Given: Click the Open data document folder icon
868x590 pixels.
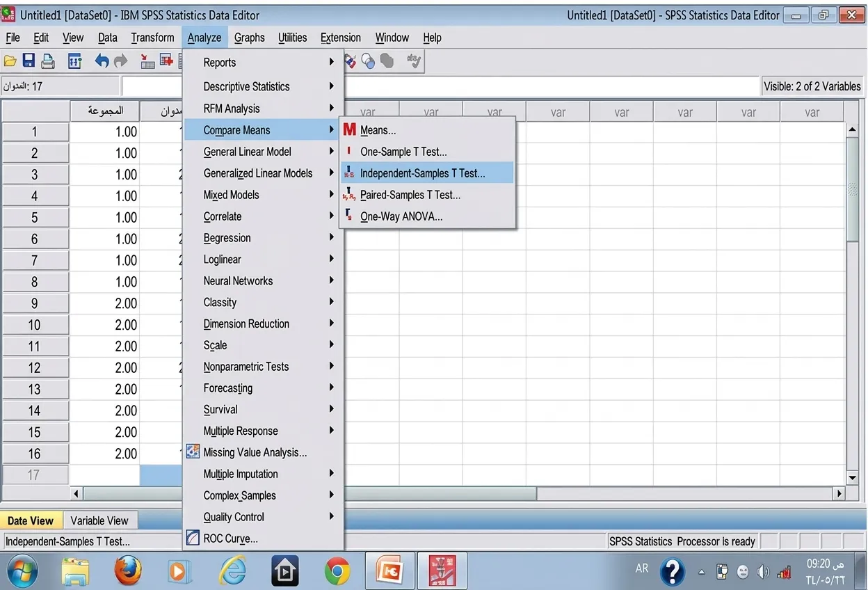Looking at the screenshot, I should click(x=10, y=61).
